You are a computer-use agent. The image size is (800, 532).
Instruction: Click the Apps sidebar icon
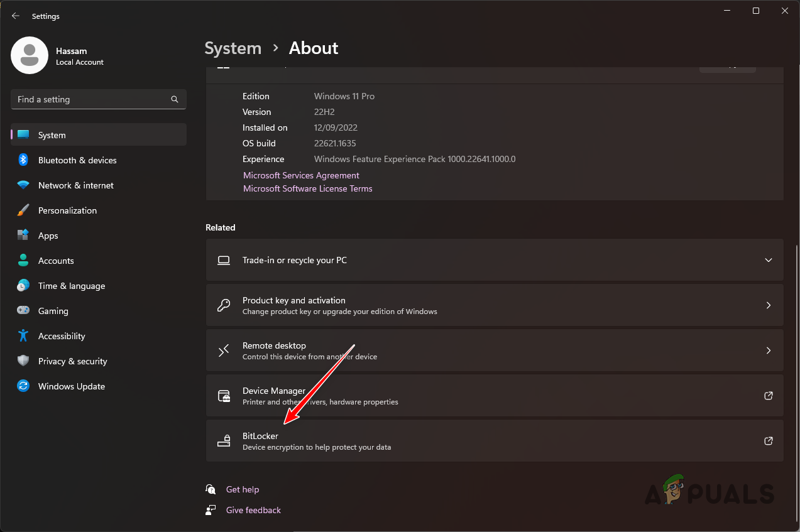tap(23, 236)
